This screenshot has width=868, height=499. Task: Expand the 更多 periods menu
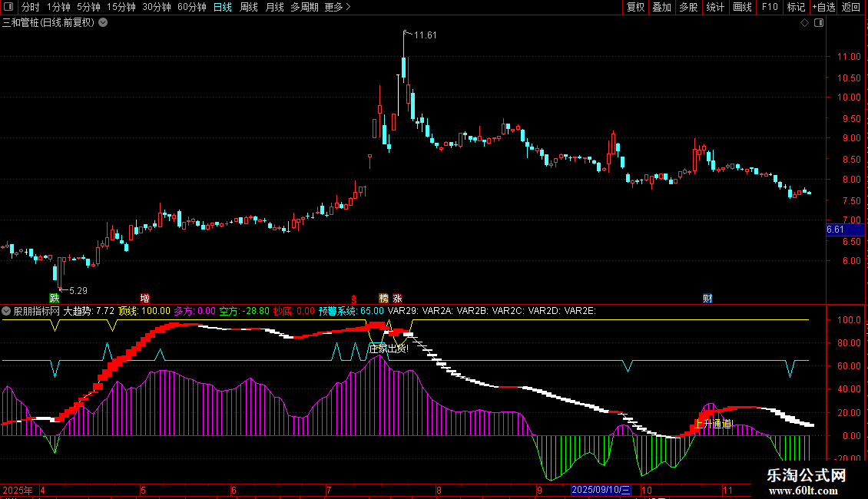[336, 7]
